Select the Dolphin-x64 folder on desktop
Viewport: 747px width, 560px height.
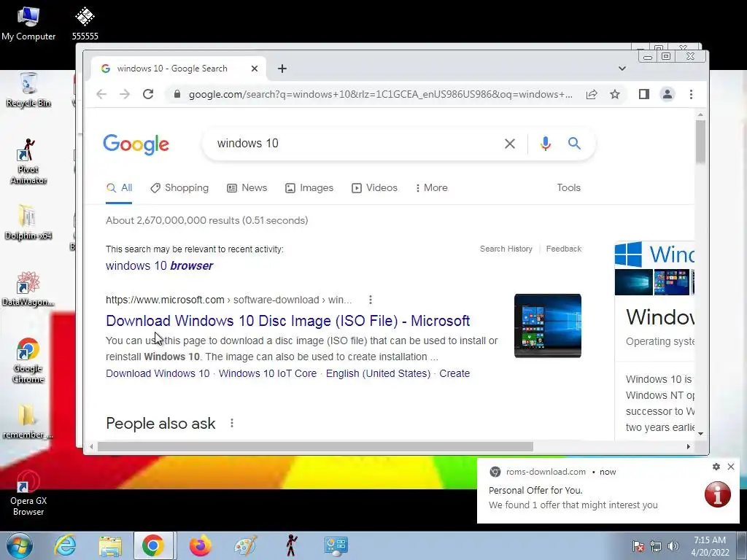point(28,222)
